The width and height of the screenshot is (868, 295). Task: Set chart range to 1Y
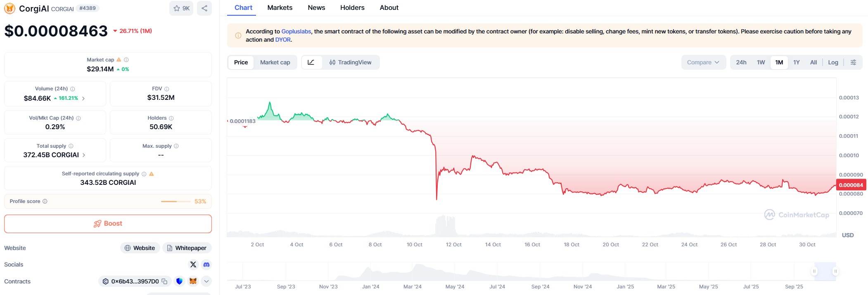click(797, 62)
